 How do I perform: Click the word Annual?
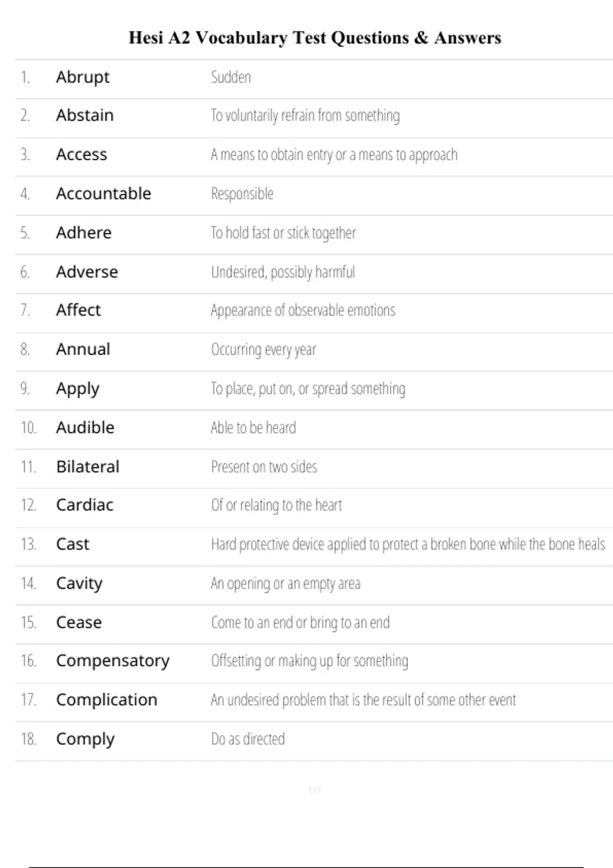(83, 349)
